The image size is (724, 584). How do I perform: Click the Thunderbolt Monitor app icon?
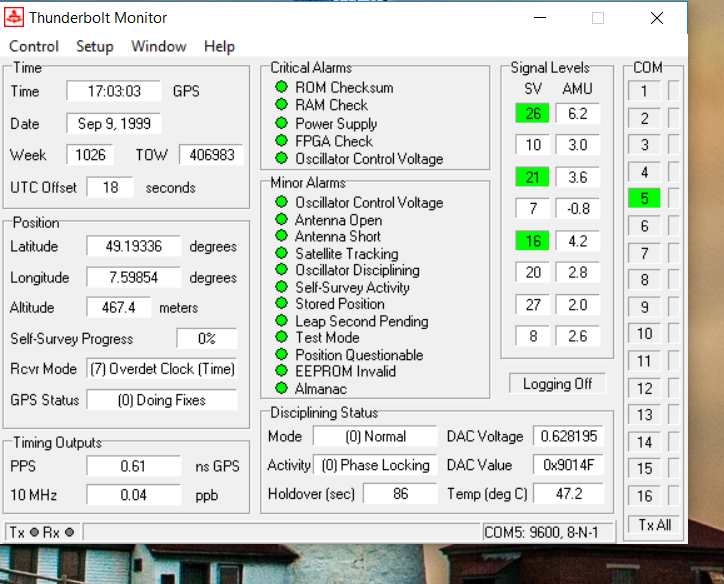tap(14, 18)
